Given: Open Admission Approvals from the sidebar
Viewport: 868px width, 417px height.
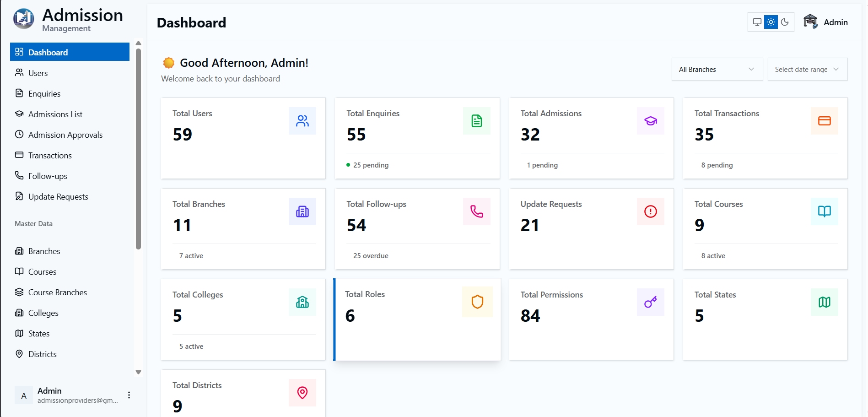Looking at the screenshot, I should click(65, 135).
